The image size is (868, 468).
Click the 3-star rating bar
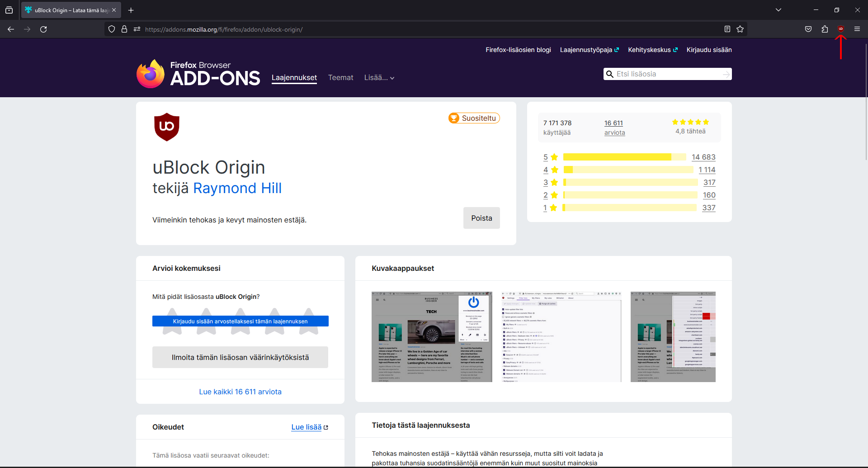(631, 182)
